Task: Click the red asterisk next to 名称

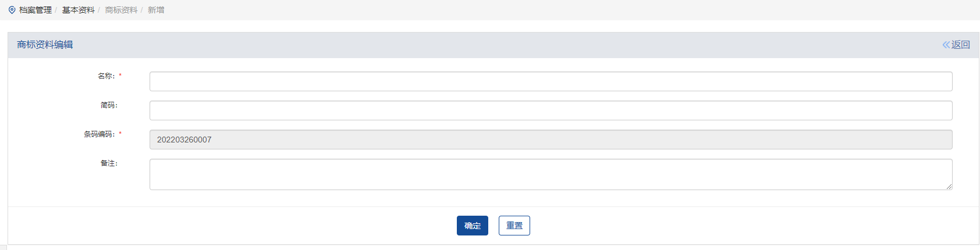Action: click(x=120, y=76)
